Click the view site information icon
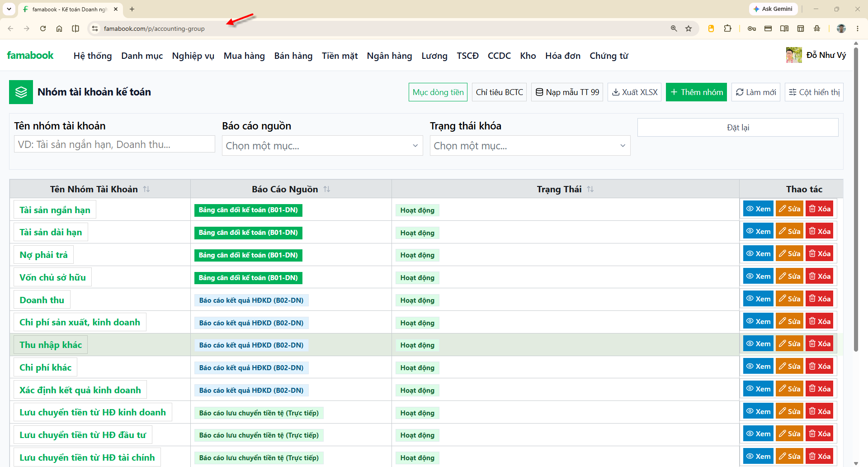 point(94,29)
